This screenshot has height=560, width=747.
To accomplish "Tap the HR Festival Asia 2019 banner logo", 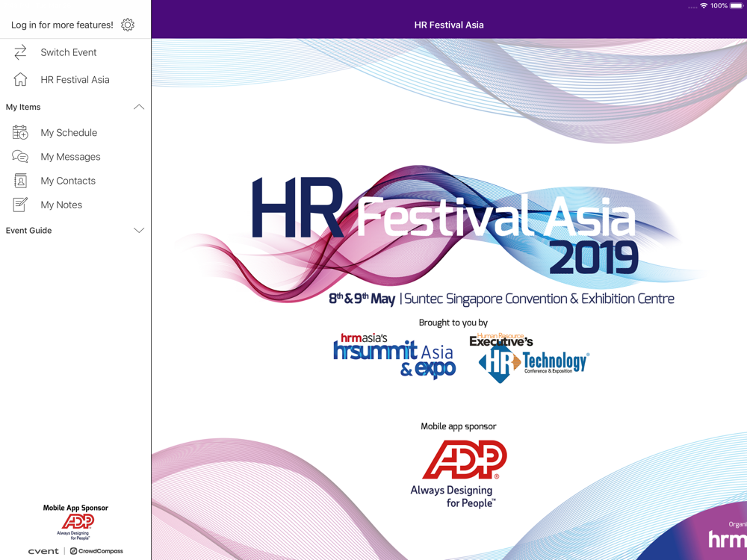I will click(445, 226).
